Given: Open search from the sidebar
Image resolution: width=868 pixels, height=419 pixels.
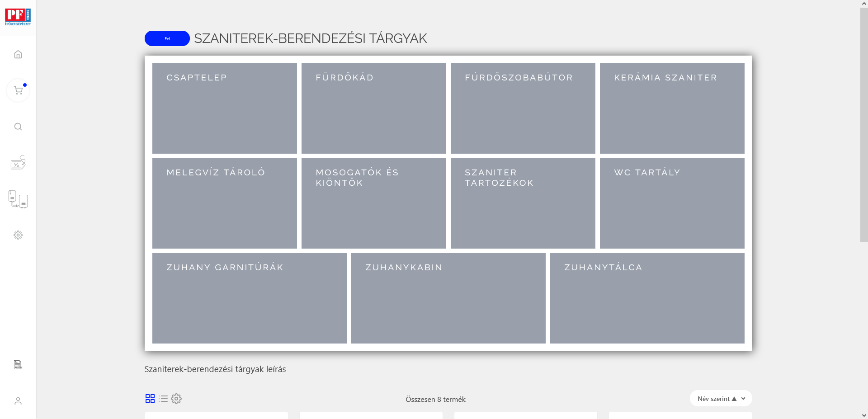Looking at the screenshot, I should [18, 127].
